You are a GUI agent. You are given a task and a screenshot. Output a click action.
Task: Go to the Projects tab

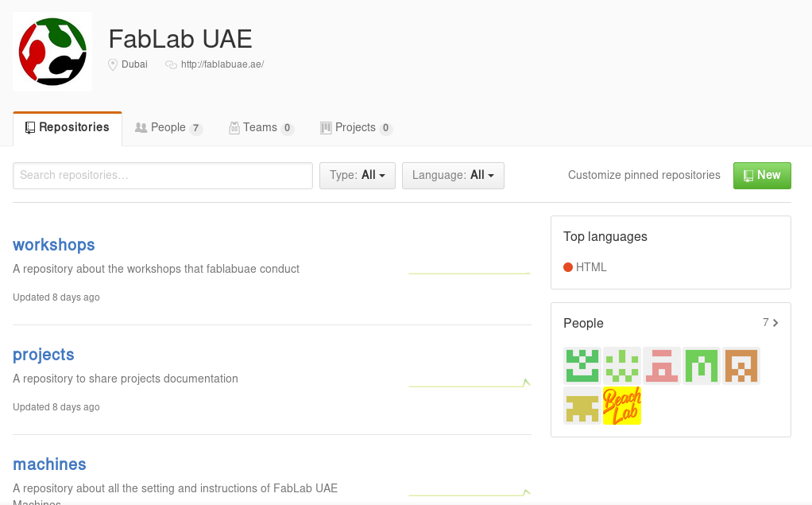356,127
